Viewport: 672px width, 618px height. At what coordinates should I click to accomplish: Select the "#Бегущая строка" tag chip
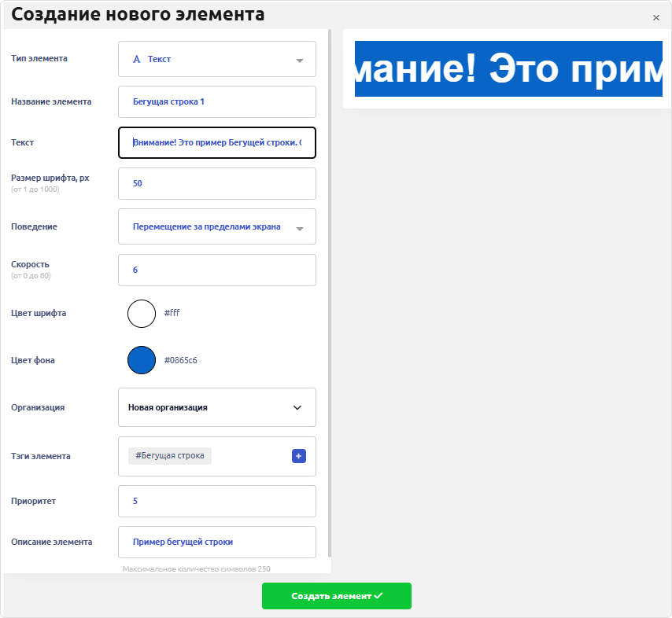(169, 455)
